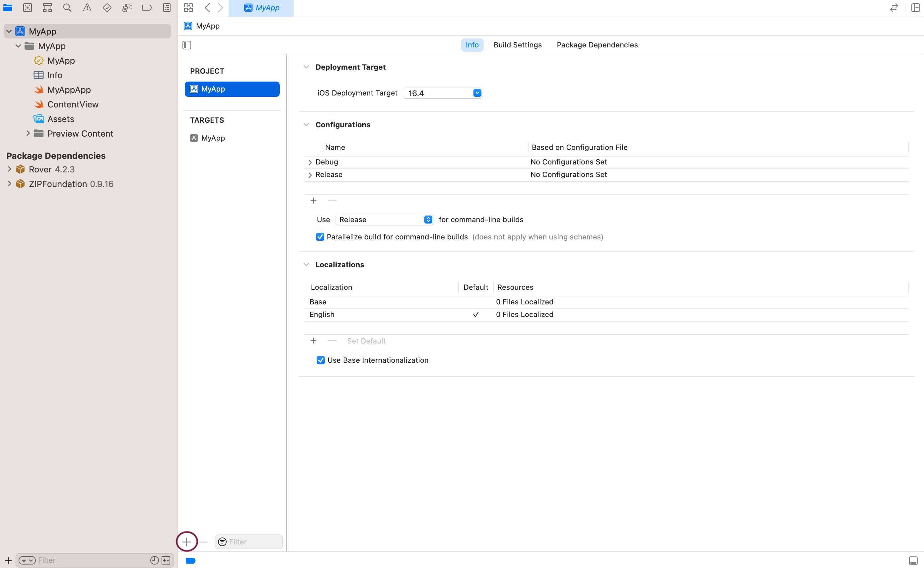Select MyApp under TARGETS
This screenshot has width=924, height=568.
[232, 138]
